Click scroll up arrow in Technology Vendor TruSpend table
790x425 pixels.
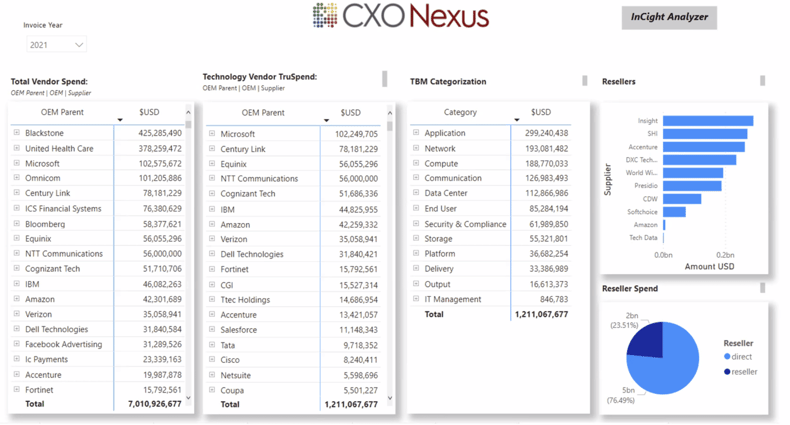(x=389, y=113)
